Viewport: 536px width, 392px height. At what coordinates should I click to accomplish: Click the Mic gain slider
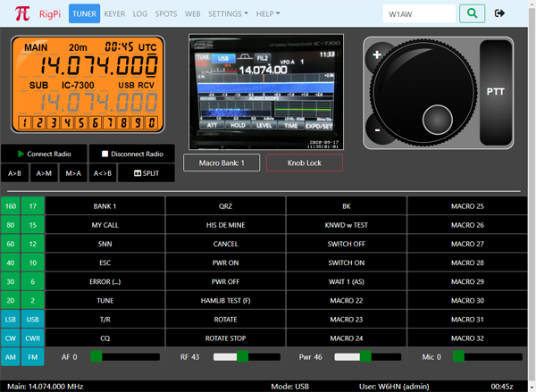[x=488, y=357]
